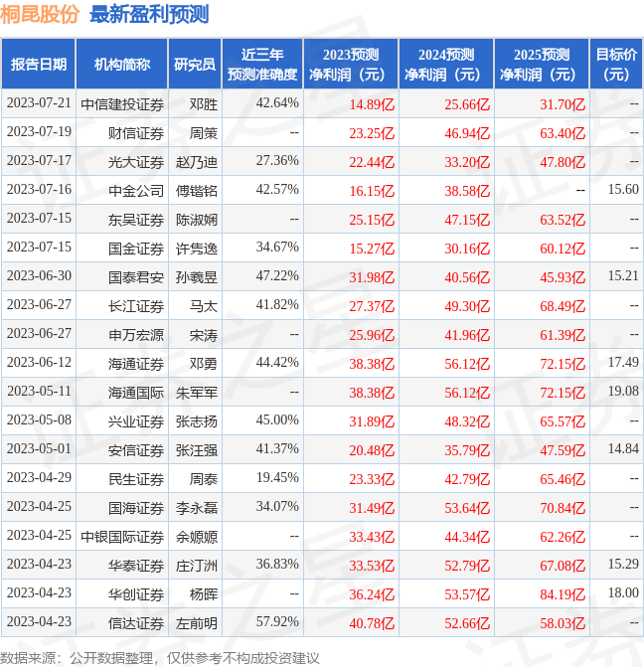Screen dimensions: 644x667
Task: Click the date 2023-07-21
Action: [x=39, y=102]
